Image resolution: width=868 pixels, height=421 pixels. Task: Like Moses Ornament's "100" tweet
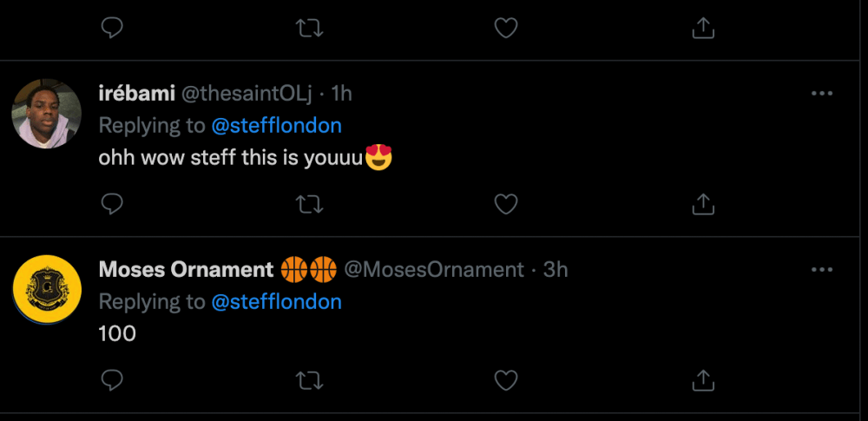(505, 380)
